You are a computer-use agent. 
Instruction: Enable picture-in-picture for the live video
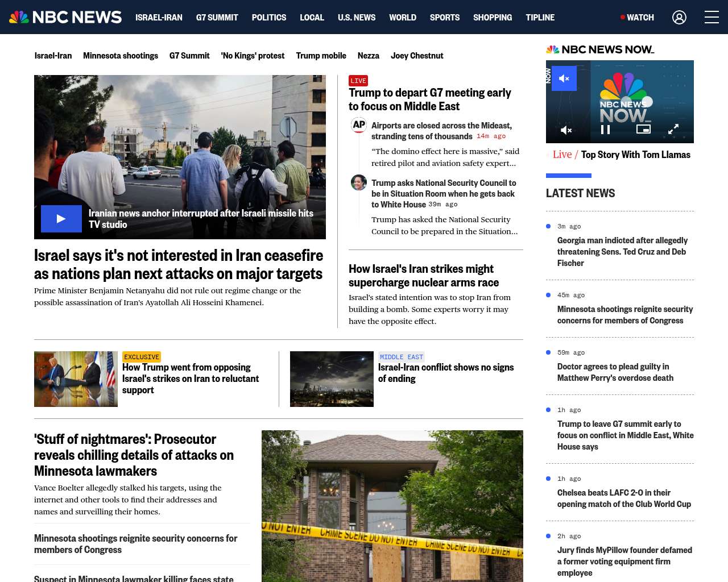click(x=643, y=129)
